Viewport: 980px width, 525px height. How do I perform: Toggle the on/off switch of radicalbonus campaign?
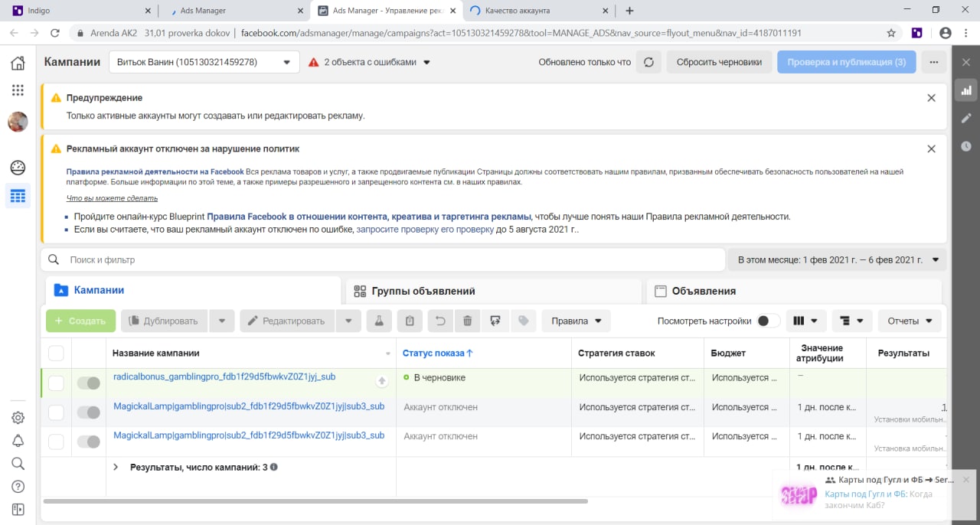pyautogui.click(x=89, y=383)
